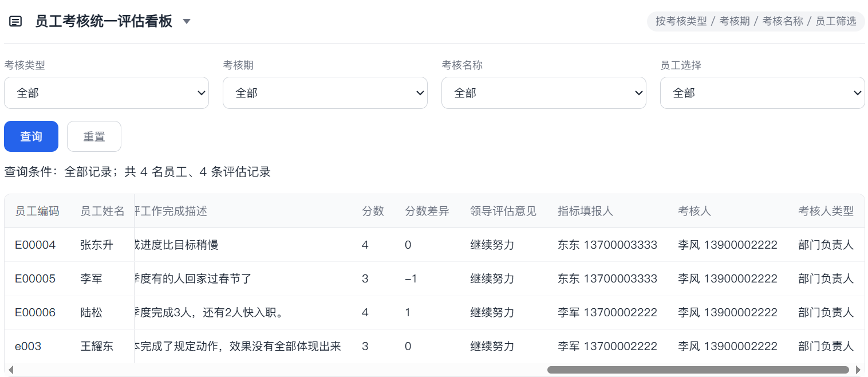Select employee code e003
The width and height of the screenshot is (868, 377).
(28, 347)
